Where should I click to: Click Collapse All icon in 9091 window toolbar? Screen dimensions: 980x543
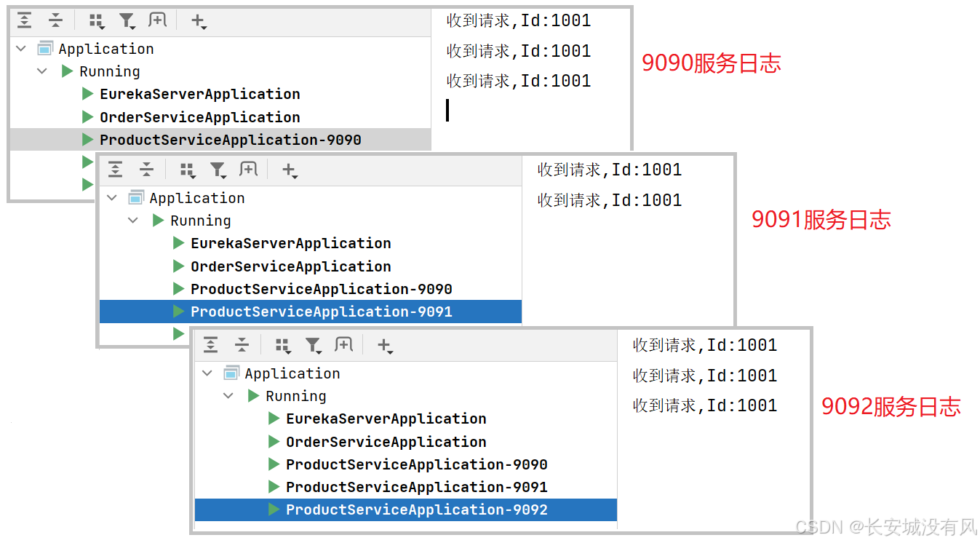coord(147,170)
